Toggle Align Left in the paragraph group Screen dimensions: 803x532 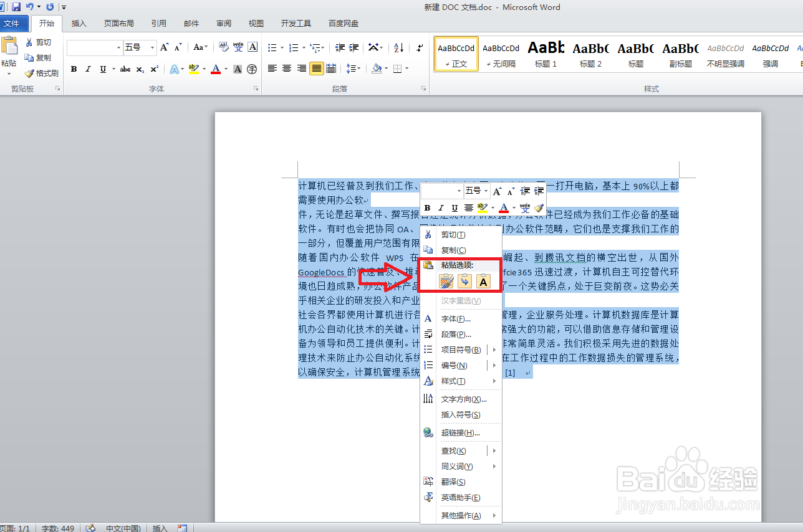tap(272, 69)
